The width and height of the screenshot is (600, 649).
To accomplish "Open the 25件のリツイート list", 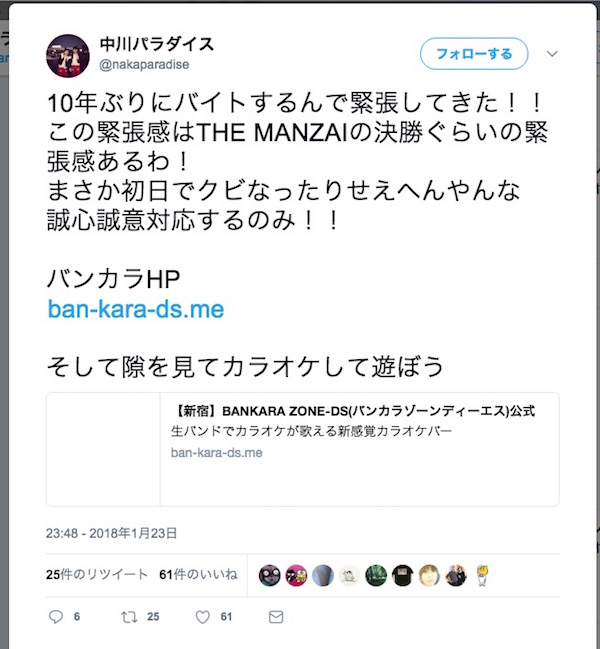I will [97, 574].
